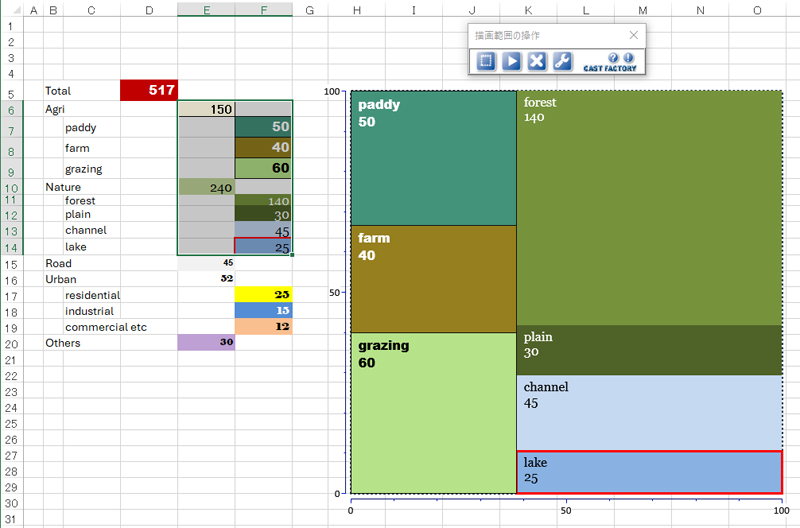Open settings with the wrench icon

tap(562, 61)
